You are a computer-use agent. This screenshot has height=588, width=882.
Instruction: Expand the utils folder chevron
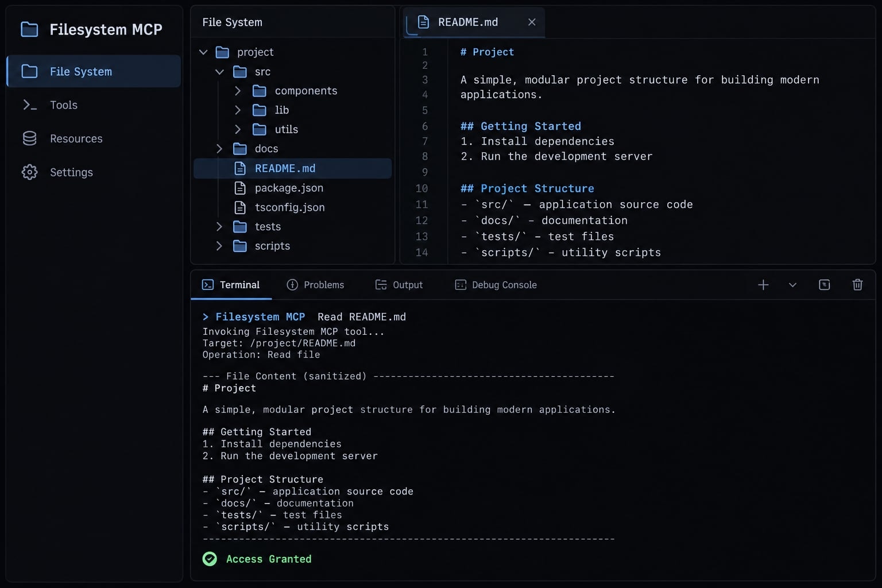(x=238, y=129)
